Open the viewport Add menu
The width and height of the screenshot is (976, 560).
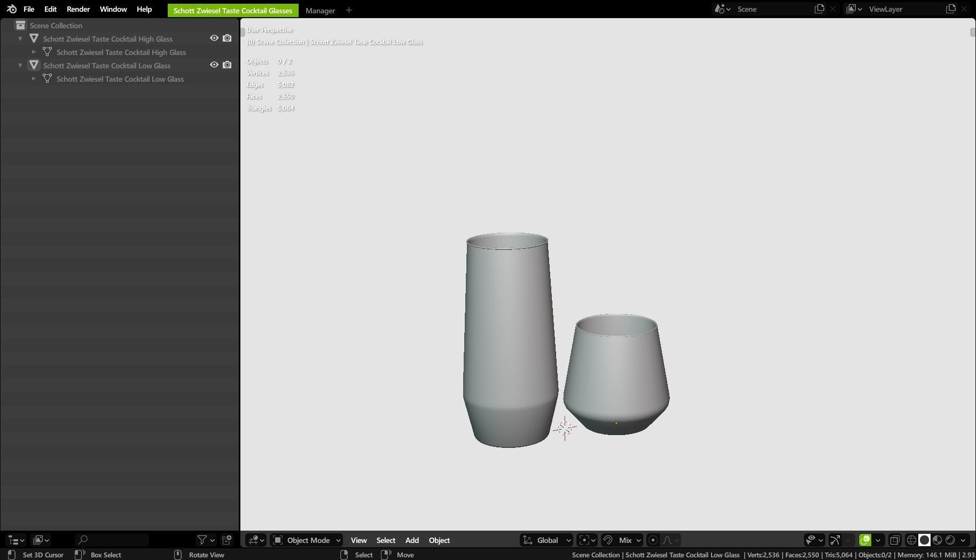(412, 540)
